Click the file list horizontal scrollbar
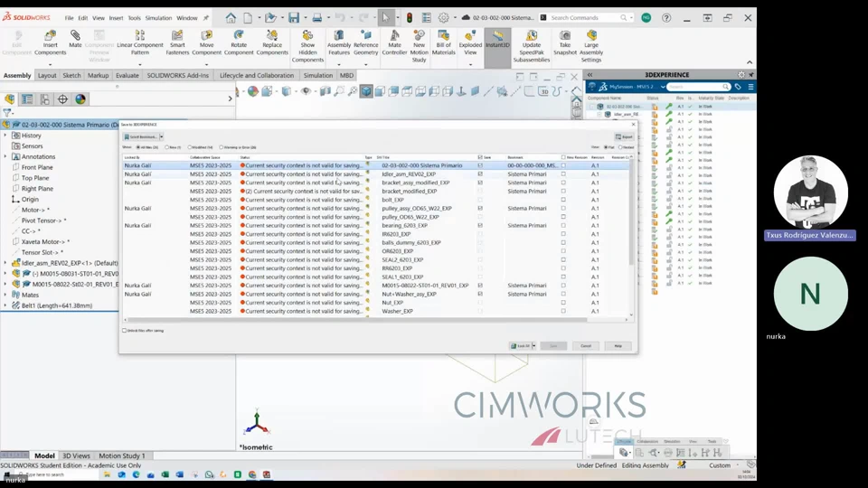 coord(357,320)
